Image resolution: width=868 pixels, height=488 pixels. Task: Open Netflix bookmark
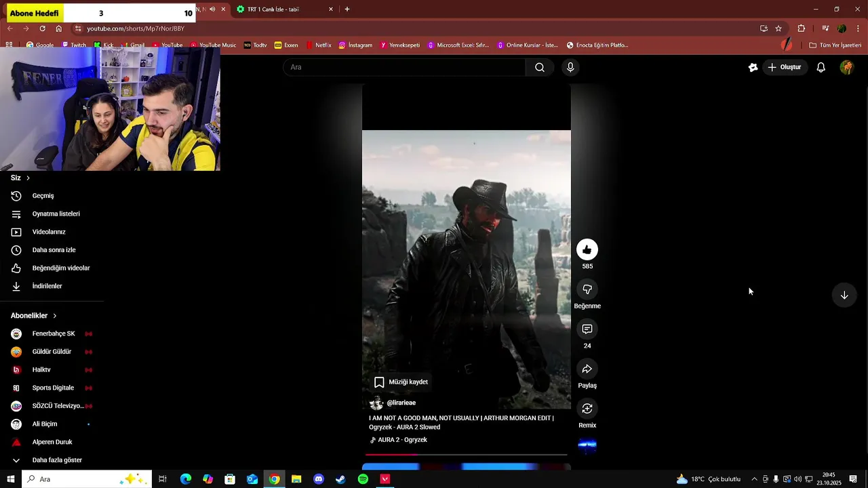coord(319,45)
